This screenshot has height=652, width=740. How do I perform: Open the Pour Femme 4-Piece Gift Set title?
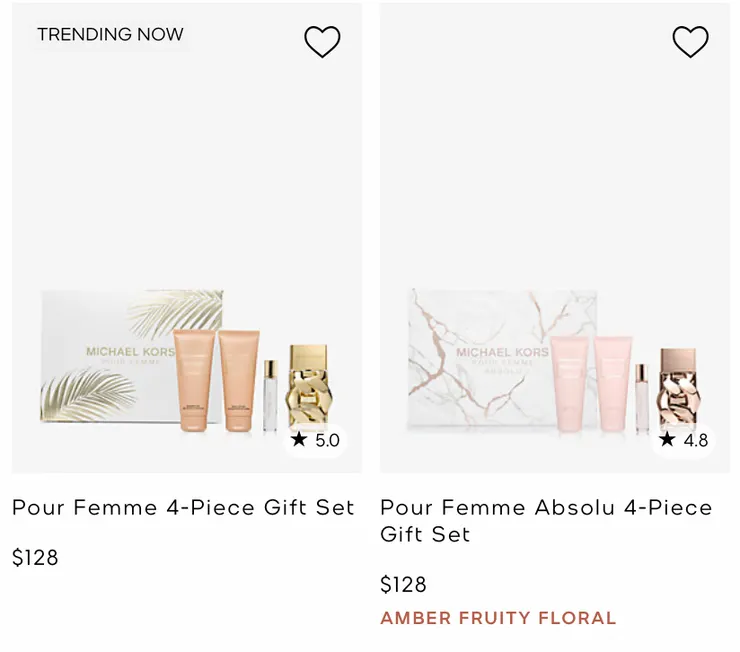[x=183, y=507]
